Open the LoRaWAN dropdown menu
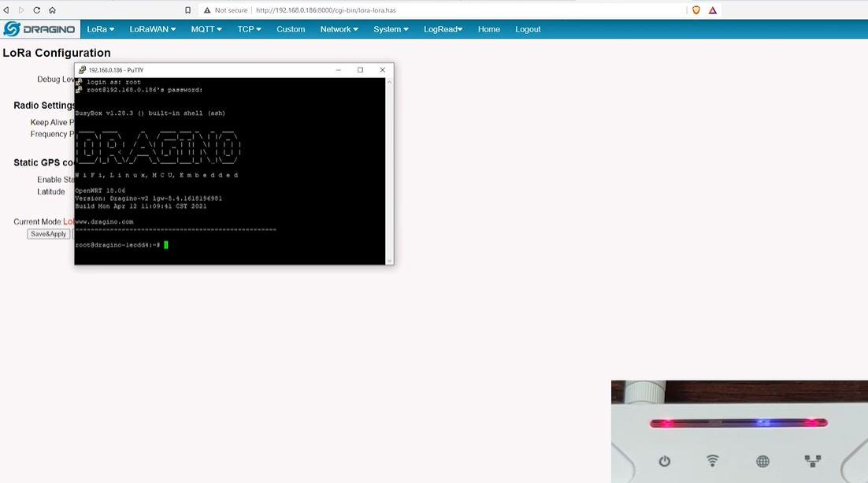The image size is (868, 483). 153,29
